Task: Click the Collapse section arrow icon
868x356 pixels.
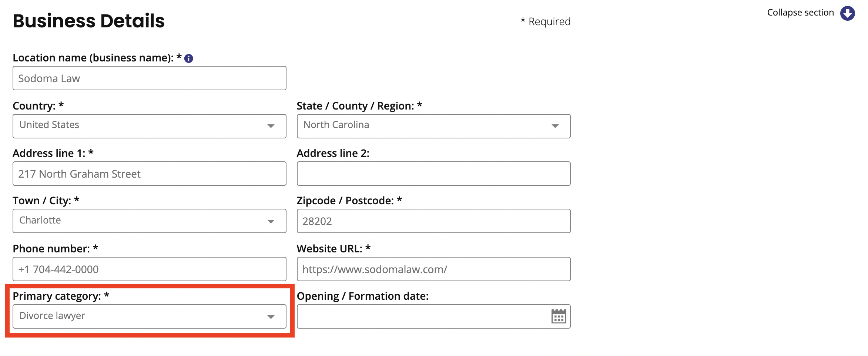Action: click(847, 13)
